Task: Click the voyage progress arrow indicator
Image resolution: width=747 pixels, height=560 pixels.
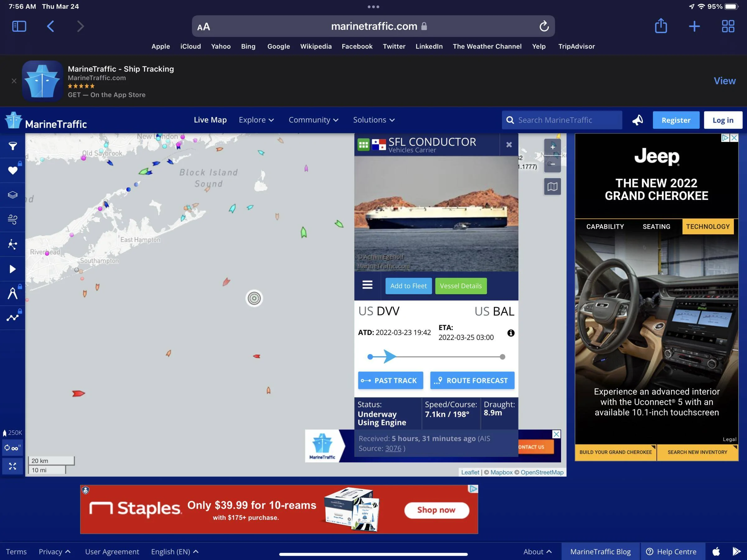Action: (x=390, y=357)
